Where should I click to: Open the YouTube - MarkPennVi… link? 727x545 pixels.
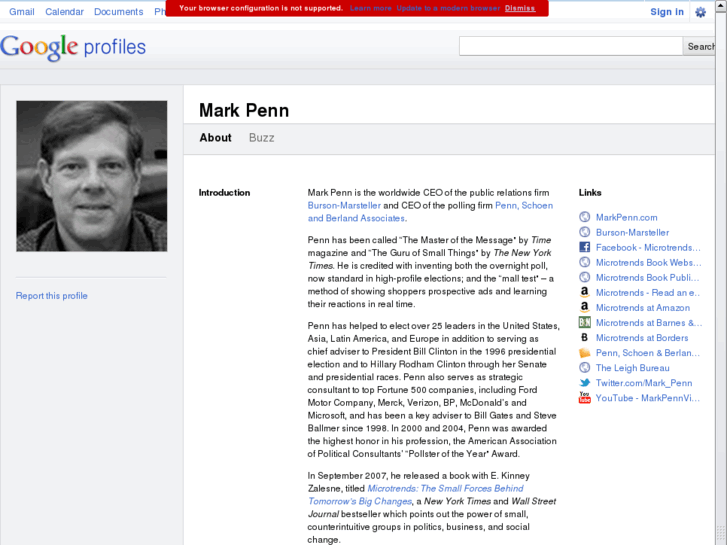click(648, 398)
